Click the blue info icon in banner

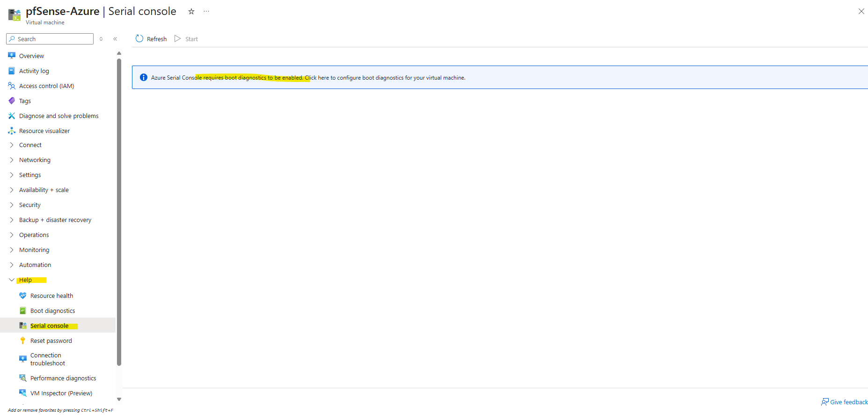144,77
